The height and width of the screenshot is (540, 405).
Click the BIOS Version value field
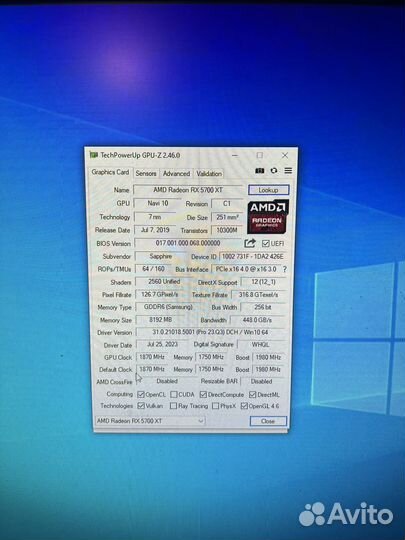(188, 243)
